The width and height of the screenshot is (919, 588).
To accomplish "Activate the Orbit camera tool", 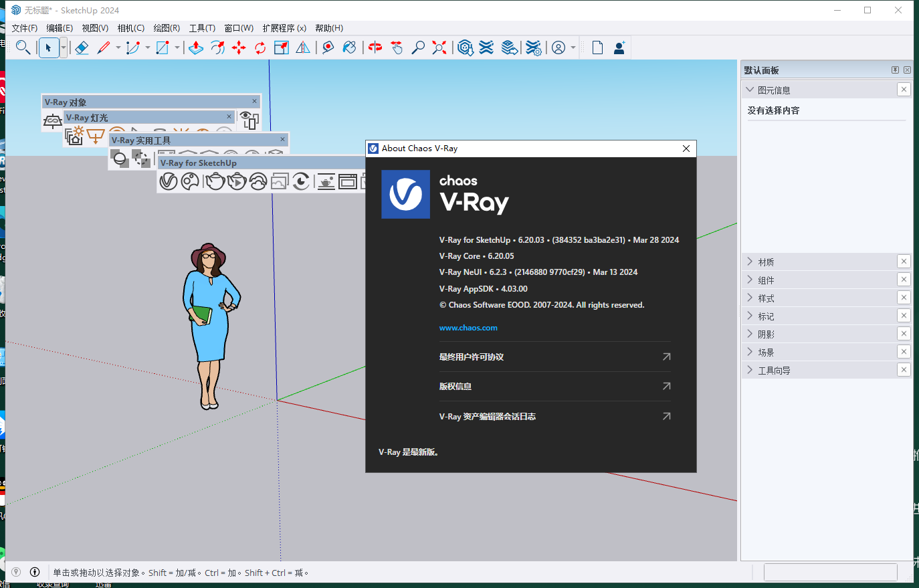I will point(375,47).
